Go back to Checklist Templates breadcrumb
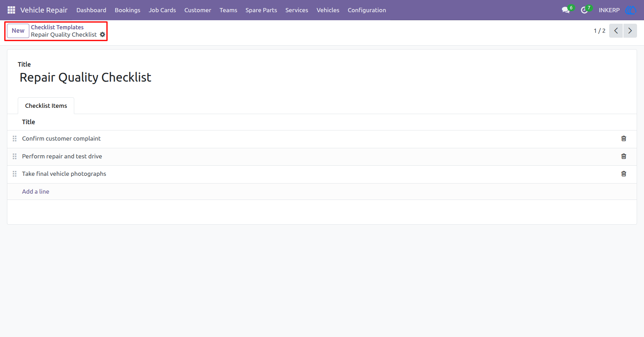This screenshot has width=644, height=337. (57, 27)
